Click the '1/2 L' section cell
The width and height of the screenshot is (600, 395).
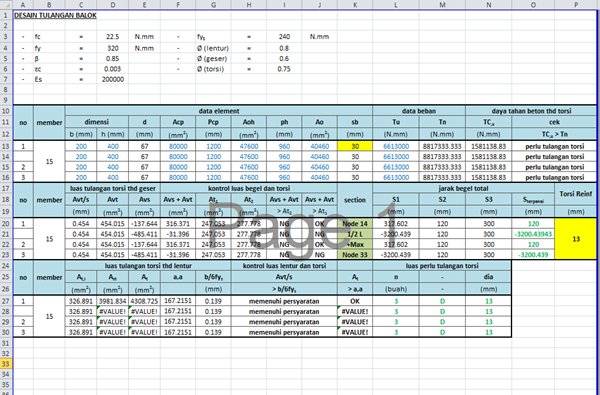[355, 234]
